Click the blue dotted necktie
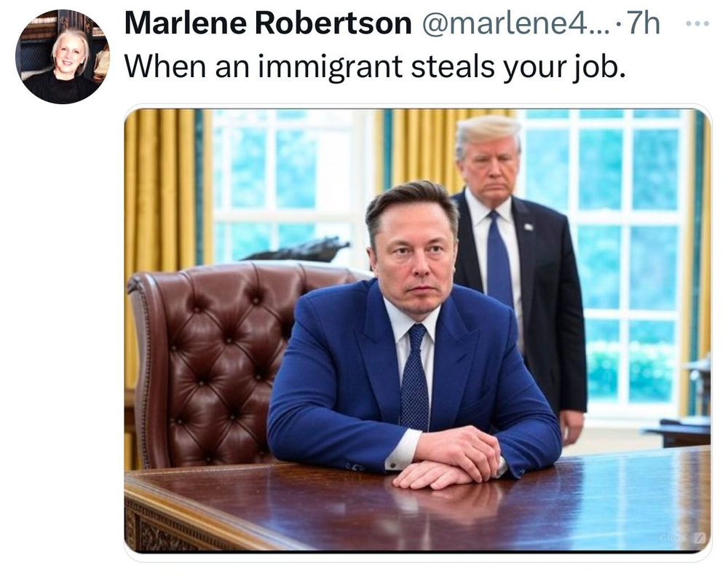 [x=415, y=376]
